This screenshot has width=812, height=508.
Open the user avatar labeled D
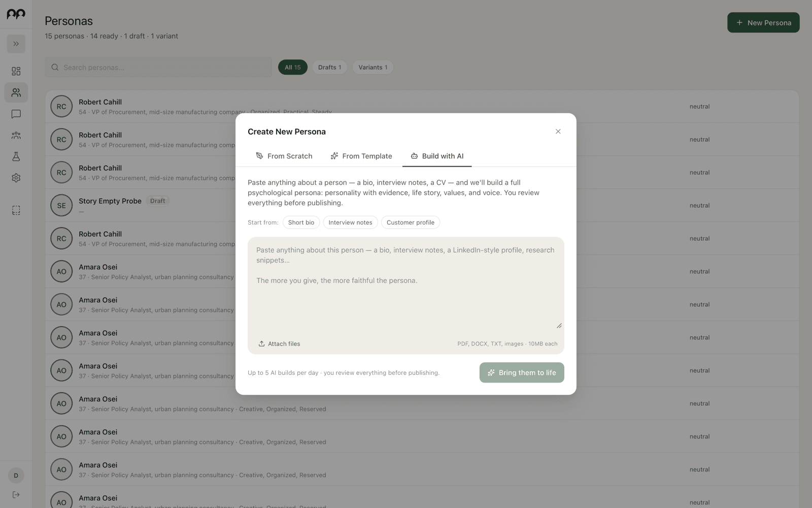pos(16,475)
